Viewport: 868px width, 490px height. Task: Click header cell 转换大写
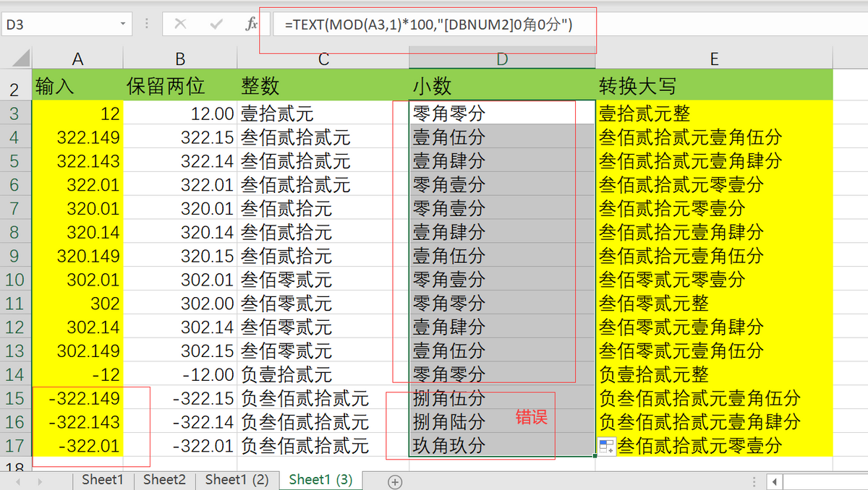coord(714,86)
